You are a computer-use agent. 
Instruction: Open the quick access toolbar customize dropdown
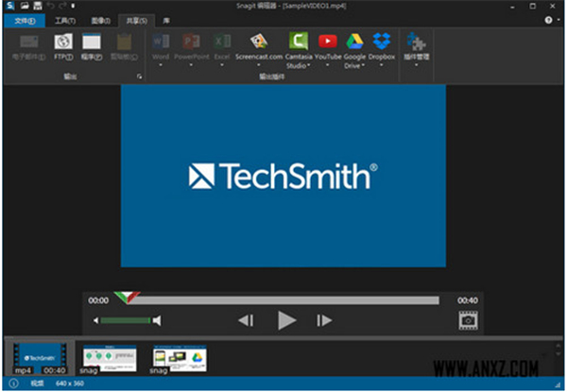click(73, 6)
